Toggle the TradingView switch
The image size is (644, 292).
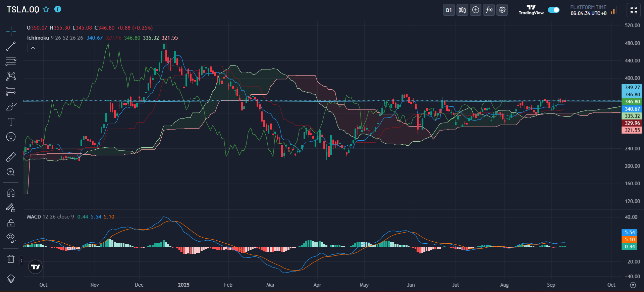[554, 10]
